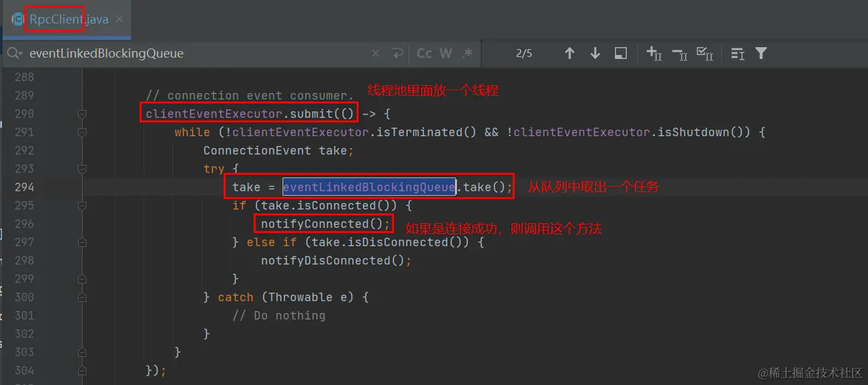Toggle multiline search mode icon

tap(738, 53)
